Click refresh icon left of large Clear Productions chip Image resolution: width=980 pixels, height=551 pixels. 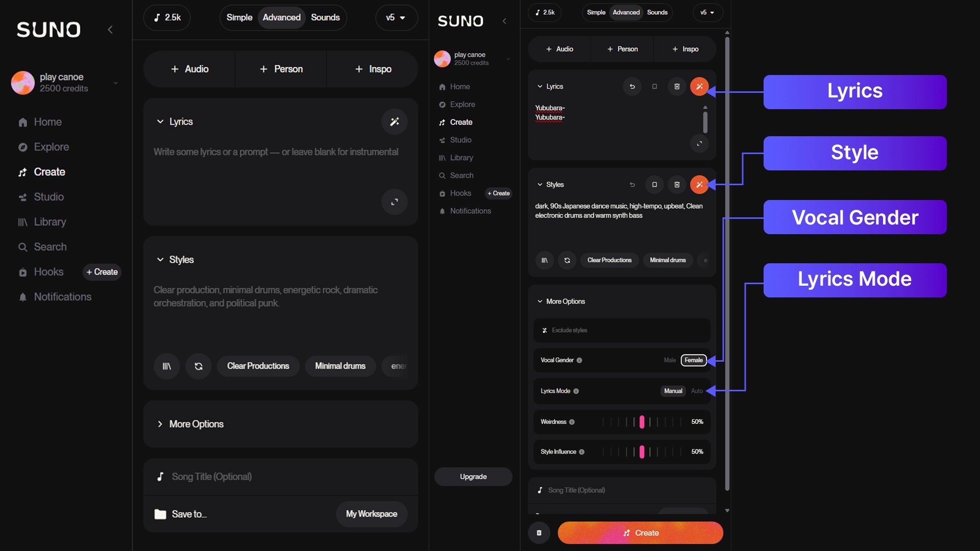pos(199,366)
